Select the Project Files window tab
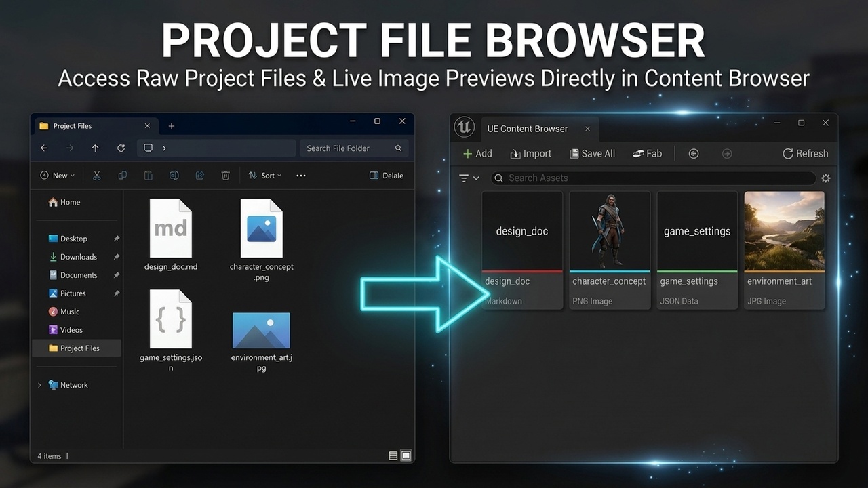 coord(95,126)
